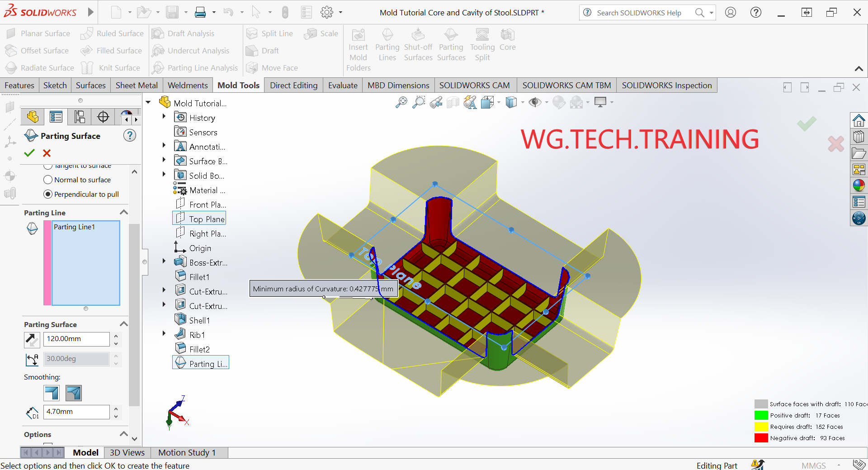Open the PropertyManager tab icon
Viewport: 868px width, 470px height.
pos(56,117)
